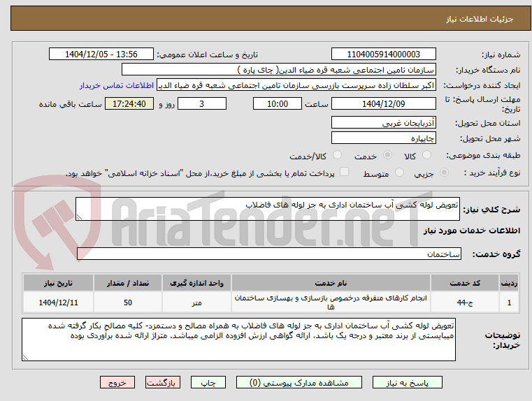The width and height of the screenshot is (532, 401).
Task: Click the پاسخ به نیاز button
Action: 407,382
